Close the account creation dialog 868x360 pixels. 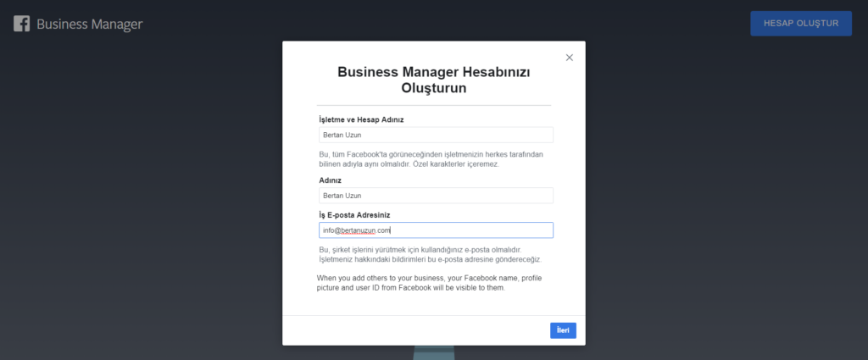click(569, 58)
